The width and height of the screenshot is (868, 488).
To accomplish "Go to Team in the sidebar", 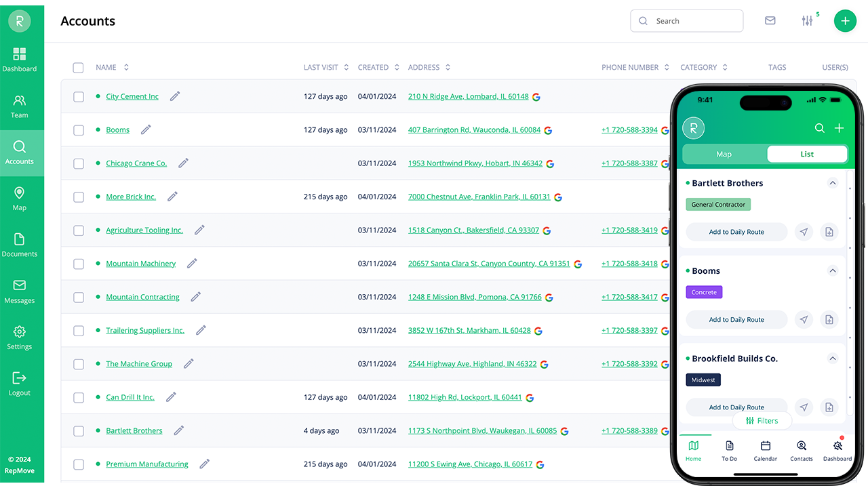I will pyautogui.click(x=20, y=106).
